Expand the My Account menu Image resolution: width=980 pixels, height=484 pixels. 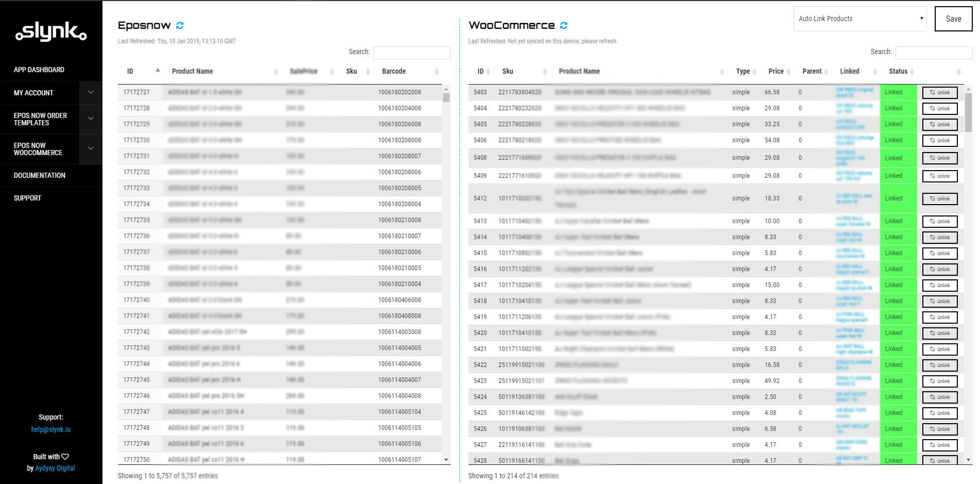coord(91,93)
